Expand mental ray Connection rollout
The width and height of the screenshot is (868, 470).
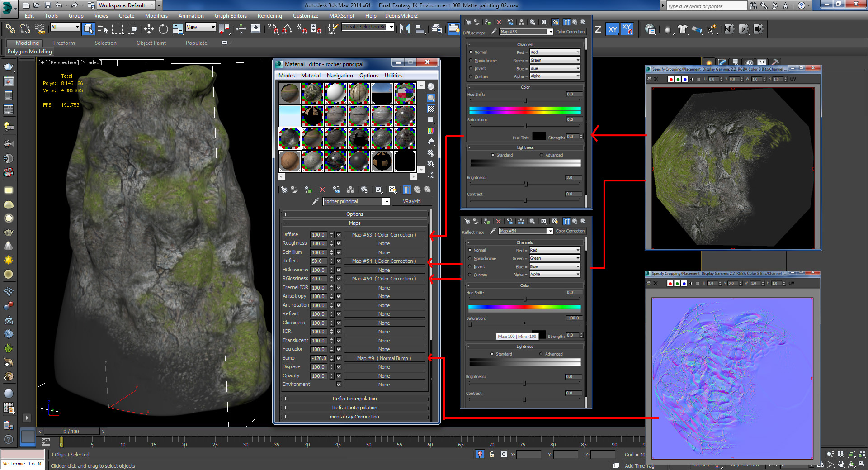[354, 417]
